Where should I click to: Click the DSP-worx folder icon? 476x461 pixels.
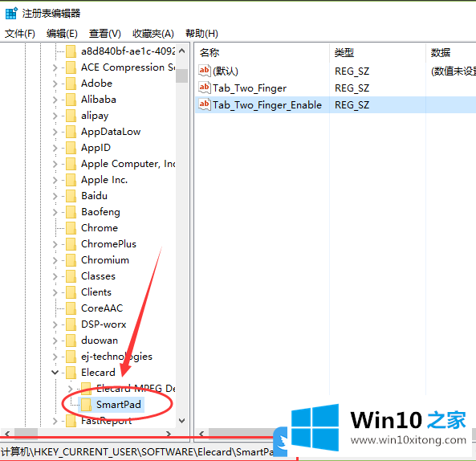[71, 324]
